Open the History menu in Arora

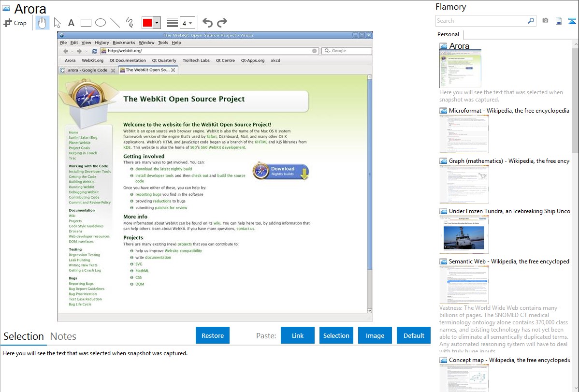click(x=101, y=43)
